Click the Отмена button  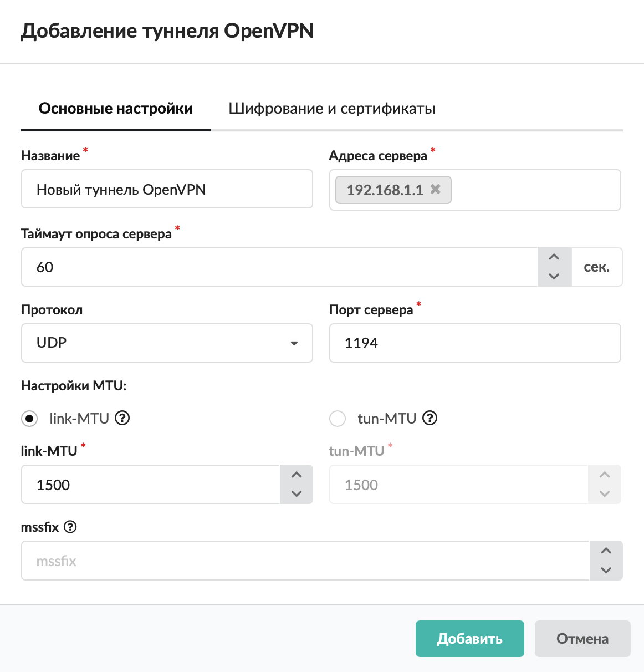[582, 639]
